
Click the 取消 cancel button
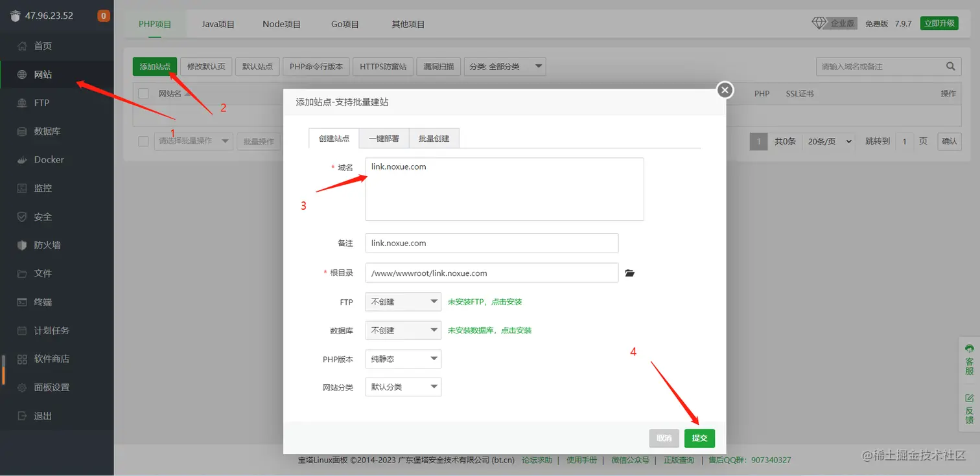click(664, 438)
